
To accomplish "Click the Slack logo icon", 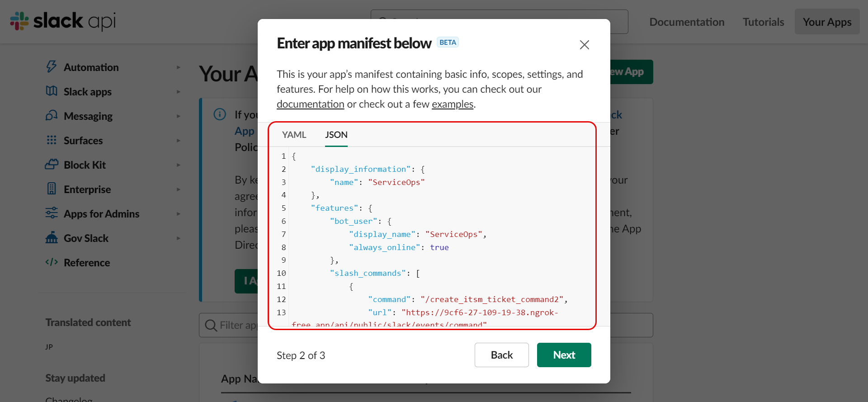I will (19, 21).
